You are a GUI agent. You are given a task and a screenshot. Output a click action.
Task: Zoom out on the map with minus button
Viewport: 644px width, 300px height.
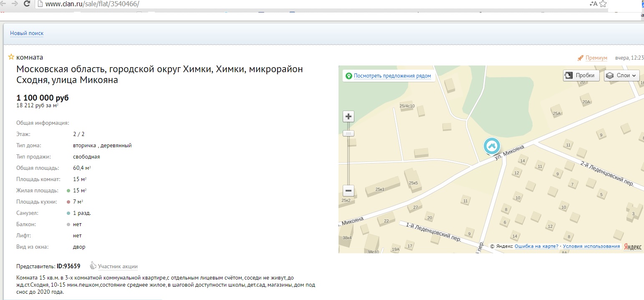coord(348,191)
